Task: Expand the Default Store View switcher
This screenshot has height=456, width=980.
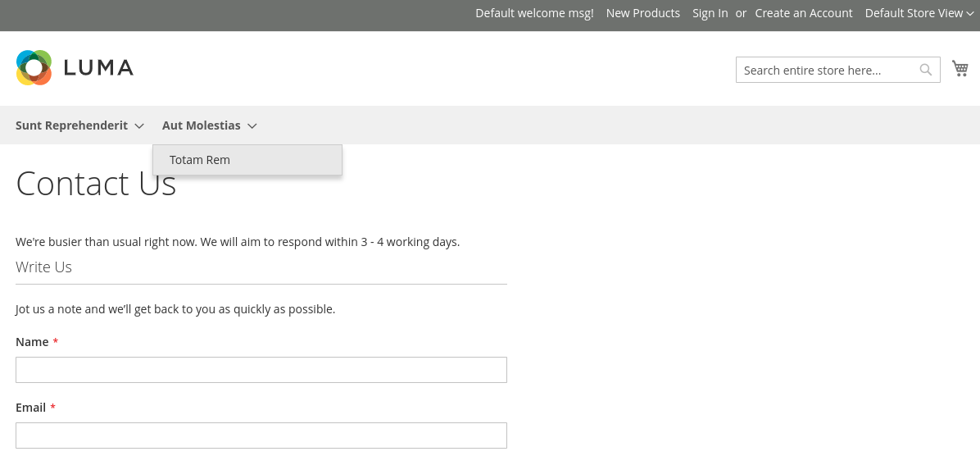Action: [x=919, y=13]
